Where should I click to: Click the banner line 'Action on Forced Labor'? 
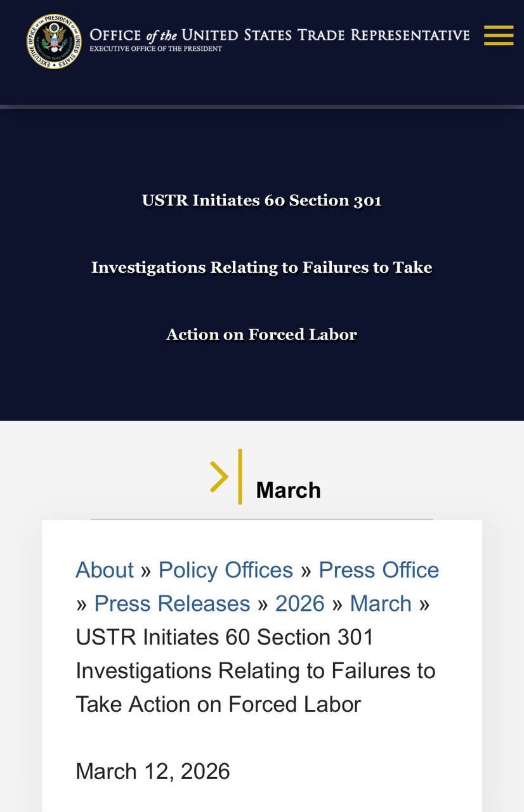pyautogui.click(x=261, y=334)
